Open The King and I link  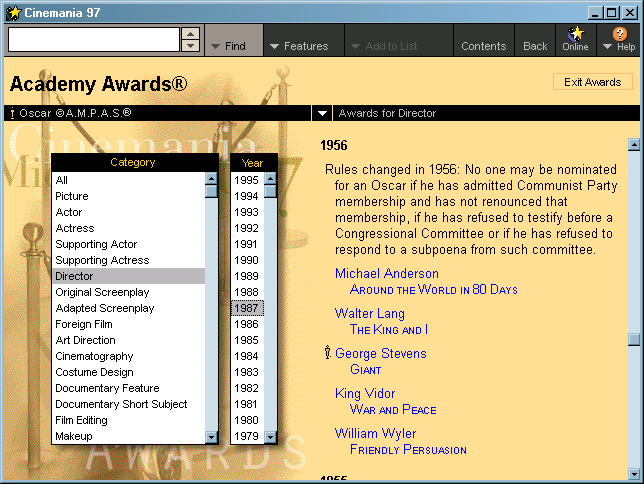[x=389, y=330]
